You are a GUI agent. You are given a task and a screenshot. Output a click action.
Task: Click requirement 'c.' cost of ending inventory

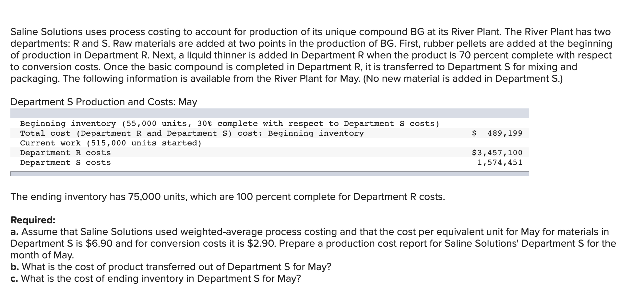point(156,279)
